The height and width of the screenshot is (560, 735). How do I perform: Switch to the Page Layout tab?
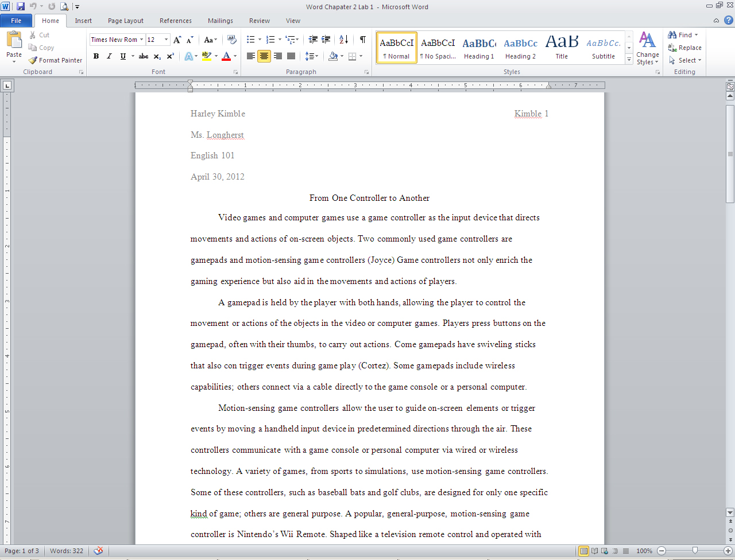[125, 21]
